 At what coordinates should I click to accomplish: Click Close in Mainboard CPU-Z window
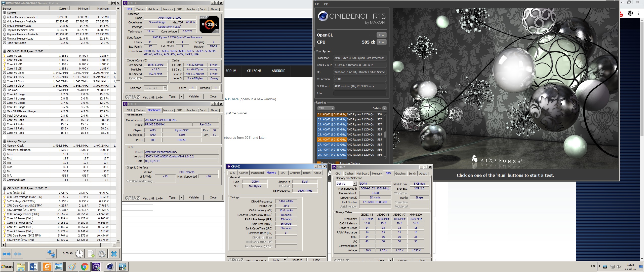pos(213,197)
